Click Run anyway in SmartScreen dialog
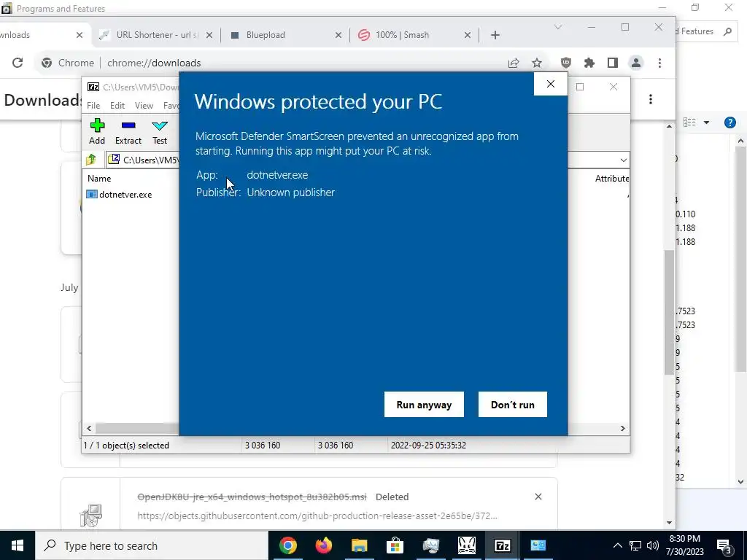747x560 pixels. point(424,404)
